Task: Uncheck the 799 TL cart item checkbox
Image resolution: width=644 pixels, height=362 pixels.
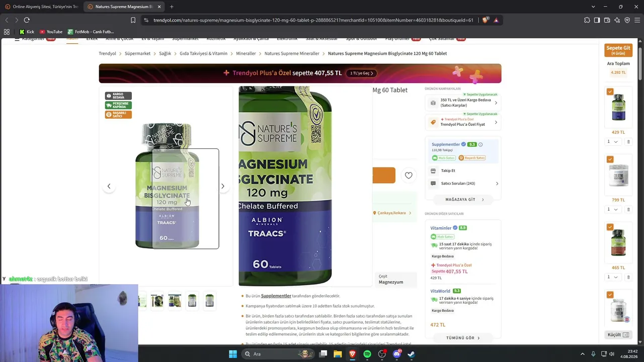Action: tap(610, 159)
